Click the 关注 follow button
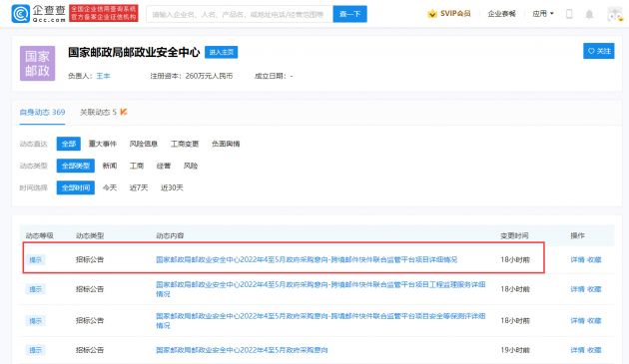 (598, 51)
